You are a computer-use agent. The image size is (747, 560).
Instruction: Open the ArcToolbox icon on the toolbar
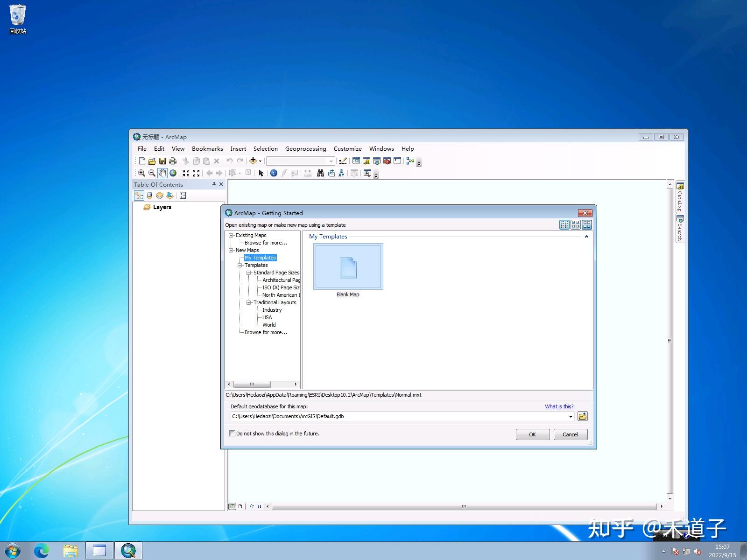[388, 161]
